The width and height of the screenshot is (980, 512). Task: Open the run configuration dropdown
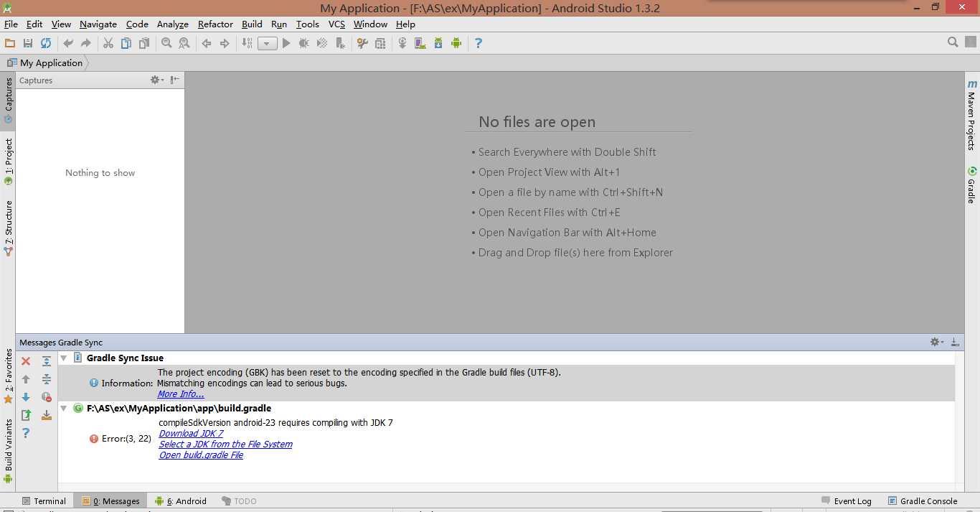(x=267, y=44)
